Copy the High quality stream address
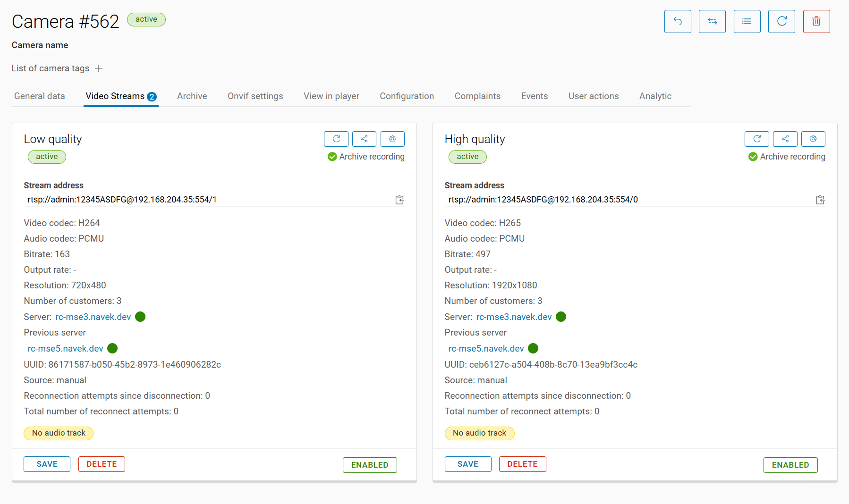Image resolution: width=849 pixels, height=504 pixels. pyautogui.click(x=820, y=200)
